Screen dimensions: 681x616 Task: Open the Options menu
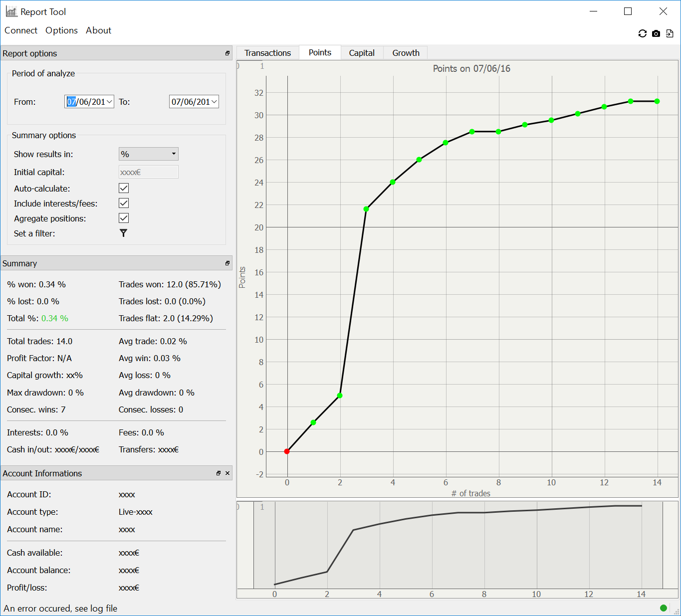tap(61, 30)
